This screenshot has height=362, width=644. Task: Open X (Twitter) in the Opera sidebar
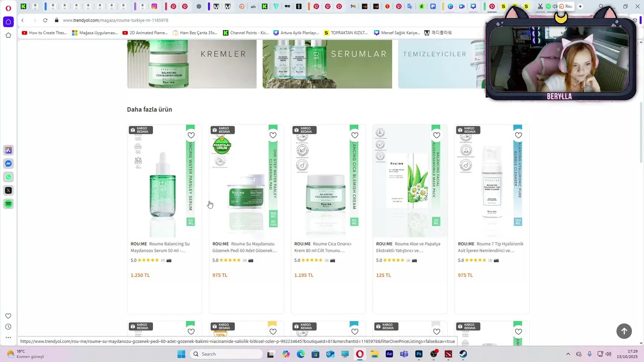pyautogui.click(x=8, y=191)
